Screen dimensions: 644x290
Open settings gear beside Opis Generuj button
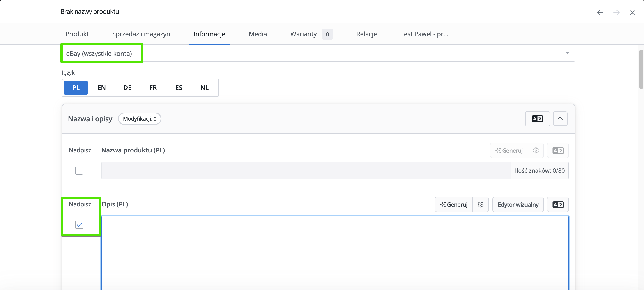[481, 205]
